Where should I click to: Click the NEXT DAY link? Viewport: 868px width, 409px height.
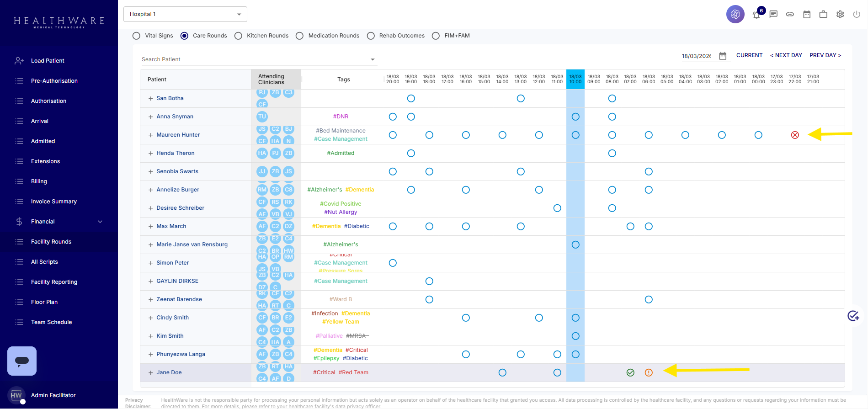(786, 55)
